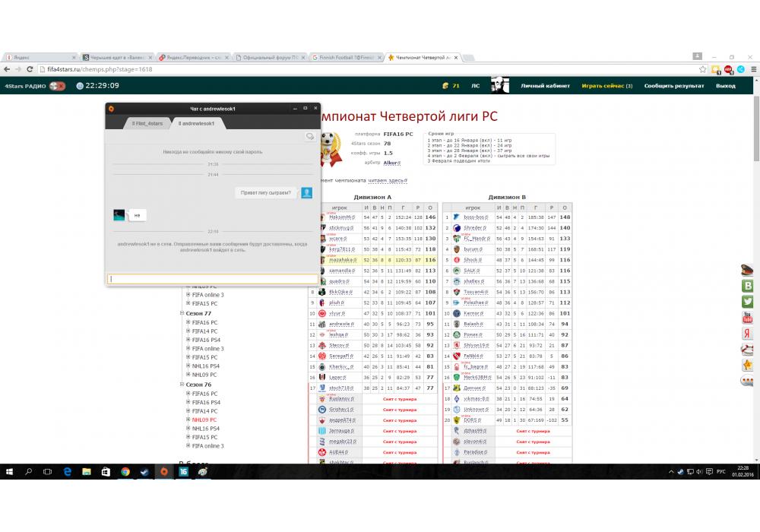Expand NHL16 PS4 under Сезон 76
The height and width of the screenshot is (532, 760).
[x=188, y=429]
